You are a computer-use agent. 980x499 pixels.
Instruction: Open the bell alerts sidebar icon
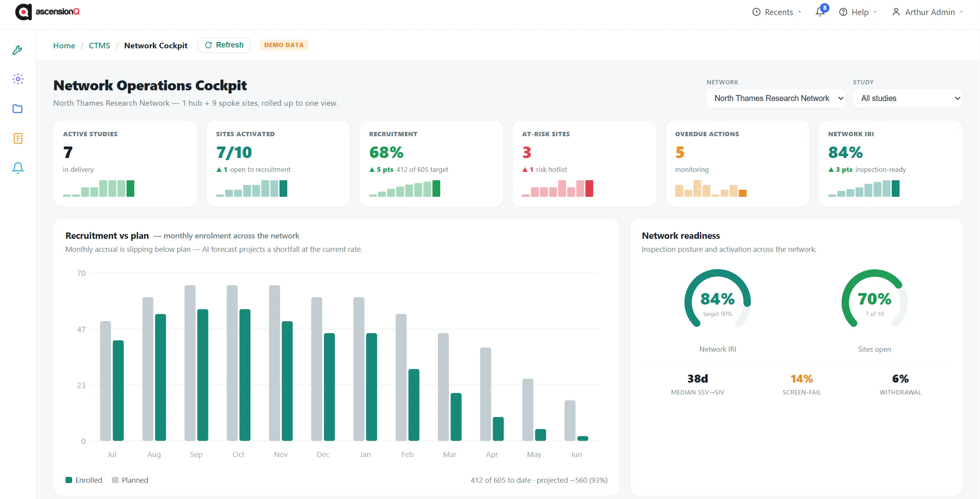(x=17, y=168)
